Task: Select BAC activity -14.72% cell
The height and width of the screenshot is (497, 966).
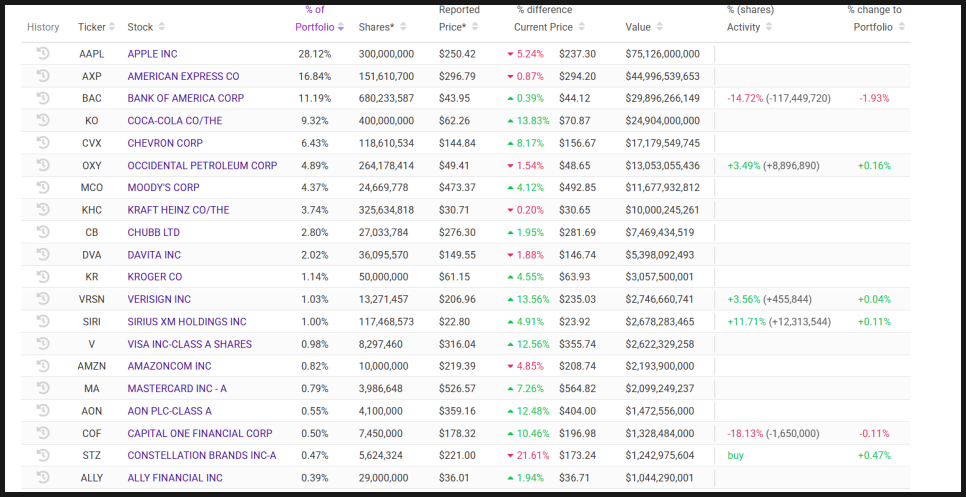Action: point(779,99)
